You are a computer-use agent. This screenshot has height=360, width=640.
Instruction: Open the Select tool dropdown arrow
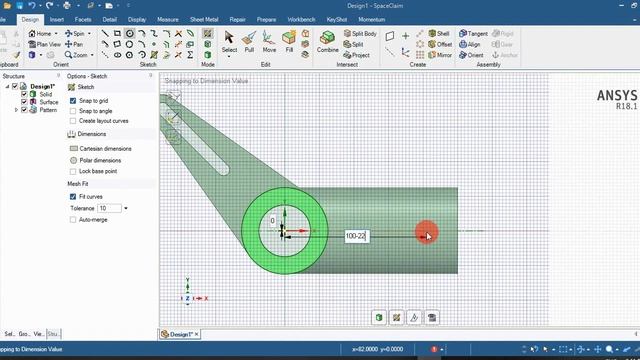(229, 56)
